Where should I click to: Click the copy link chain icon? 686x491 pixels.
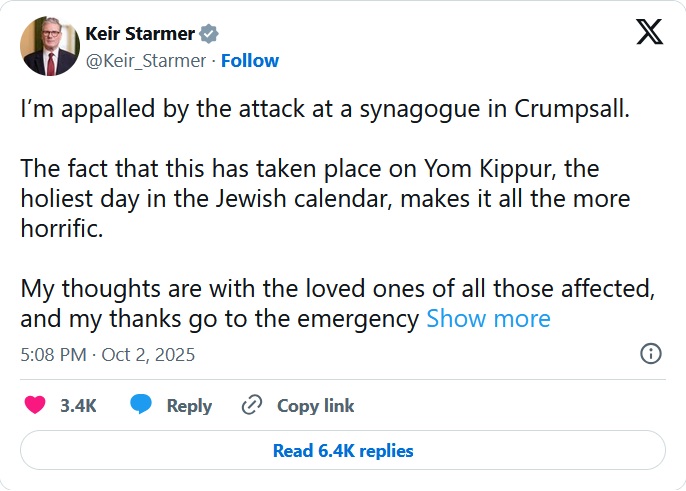[x=252, y=405]
